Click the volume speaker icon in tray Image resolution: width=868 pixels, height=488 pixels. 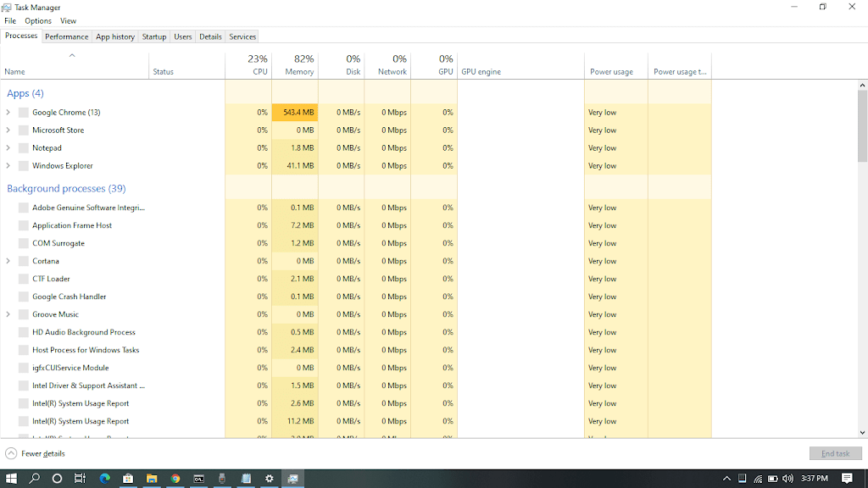pyautogui.click(x=787, y=479)
